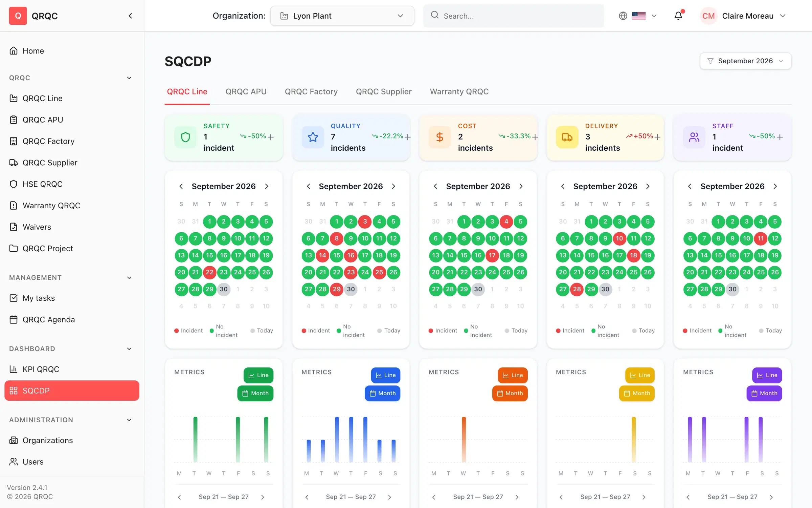
Task: Go to next month in Cost calendar
Action: pyautogui.click(x=521, y=186)
